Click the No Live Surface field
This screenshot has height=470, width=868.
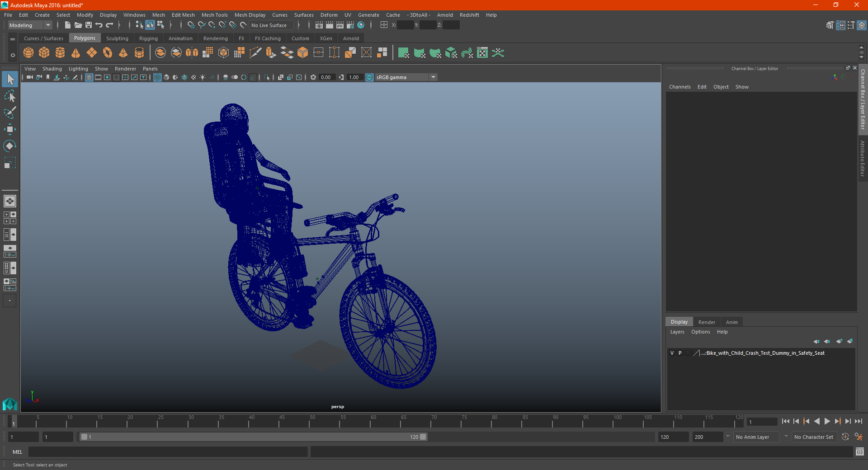(x=271, y=25)
